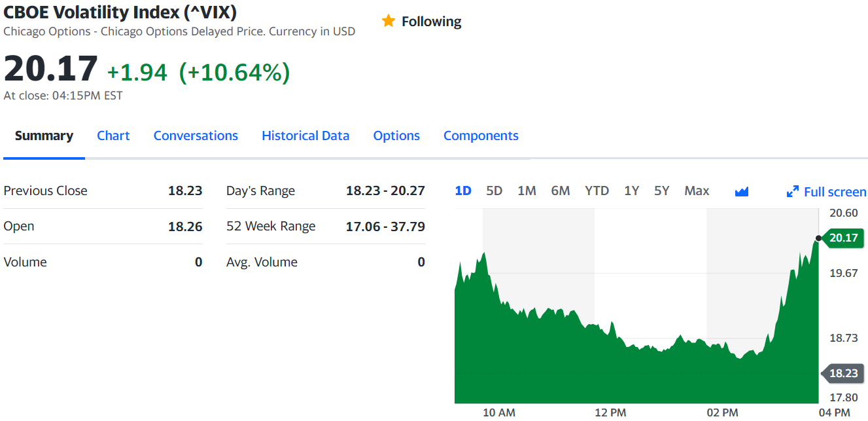Click the 19.67 price axis label
Viewport: 868px width, 421px height.
pyautogui.click(x=843, y=273)
